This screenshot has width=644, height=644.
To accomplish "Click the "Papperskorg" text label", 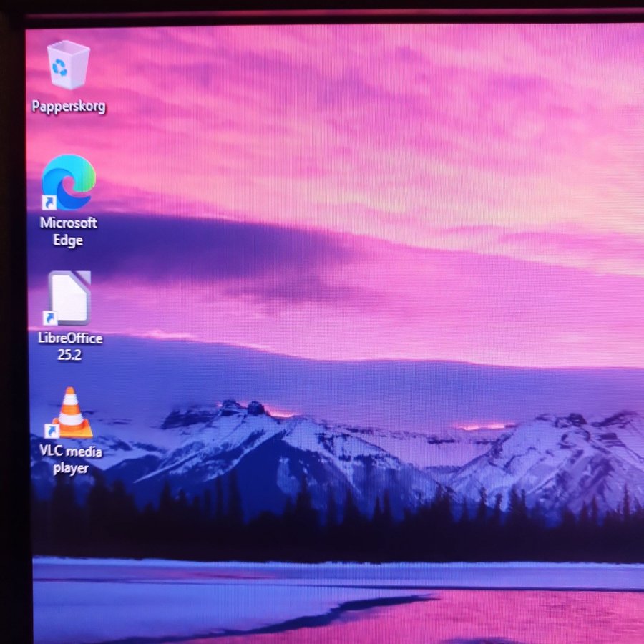I will tap(69, 107).
